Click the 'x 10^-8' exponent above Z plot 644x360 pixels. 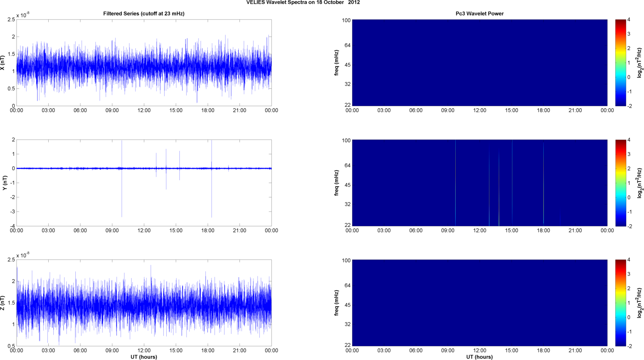(23, 255)
